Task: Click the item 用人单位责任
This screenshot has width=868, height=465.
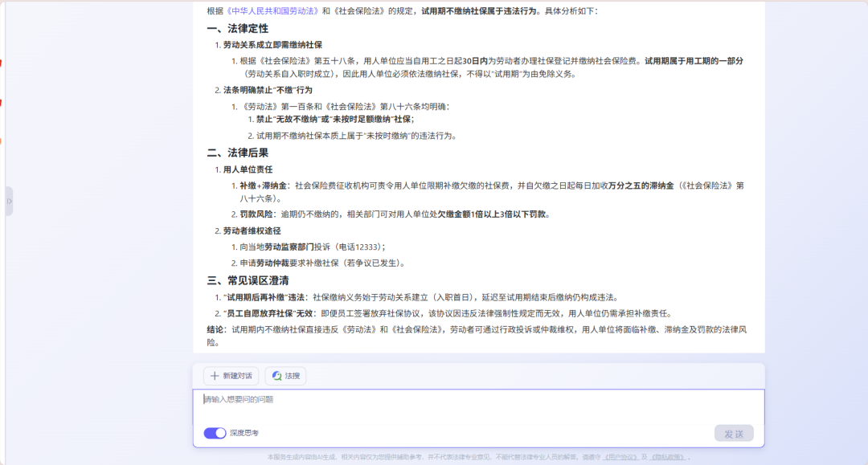Action: (248, 169)
